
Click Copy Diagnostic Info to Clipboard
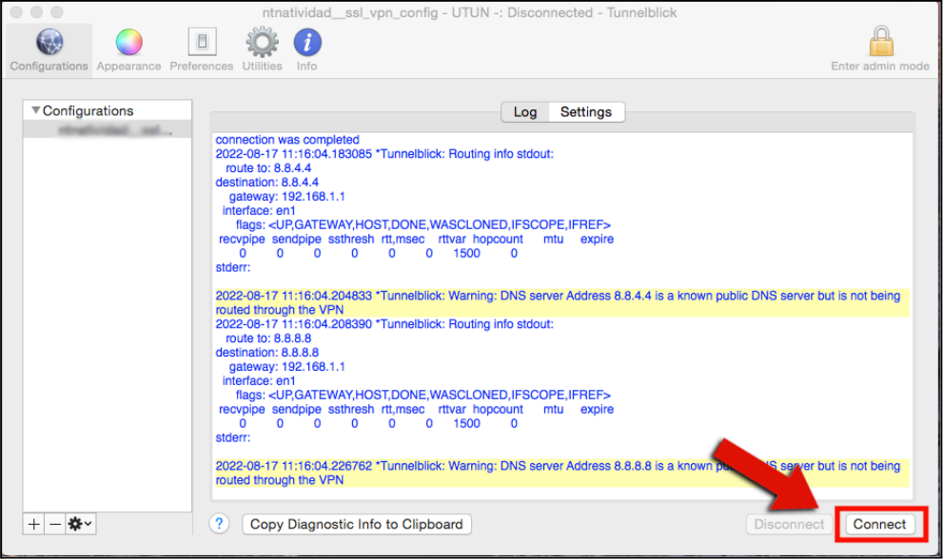click(x=357, y=524)
